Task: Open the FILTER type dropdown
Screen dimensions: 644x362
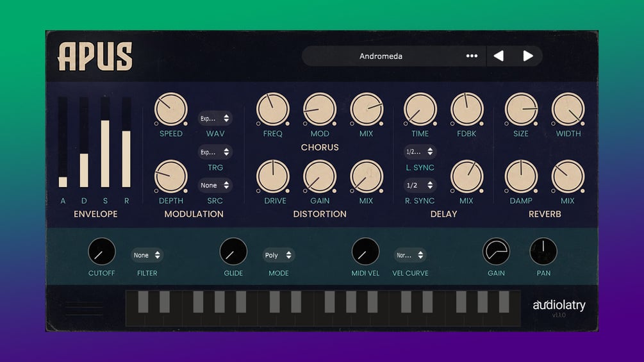Action: click(147, 255)
